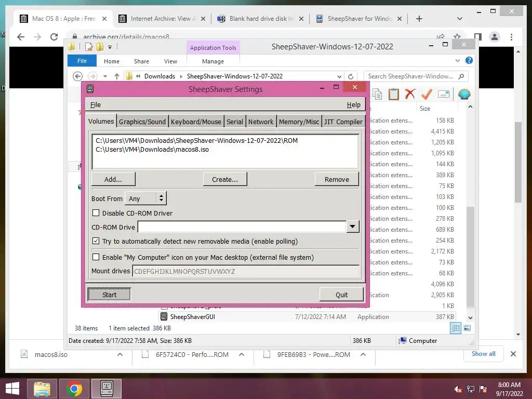Select the Serial tab
This screenshot has height=399, width=532.
[235, 122]
